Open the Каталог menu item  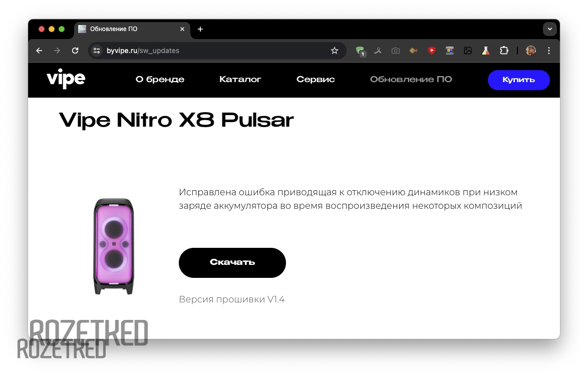pyautogui.click(x=240, y=80)
